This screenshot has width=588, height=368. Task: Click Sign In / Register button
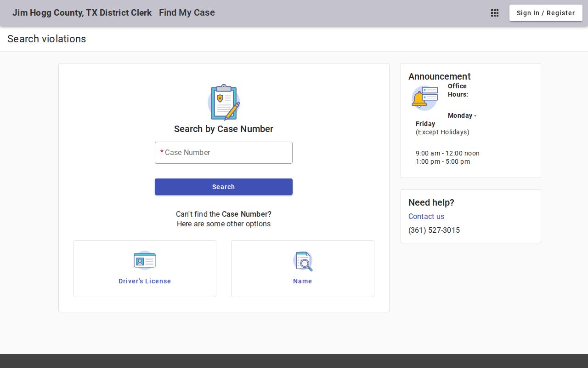tap(546, 13)
